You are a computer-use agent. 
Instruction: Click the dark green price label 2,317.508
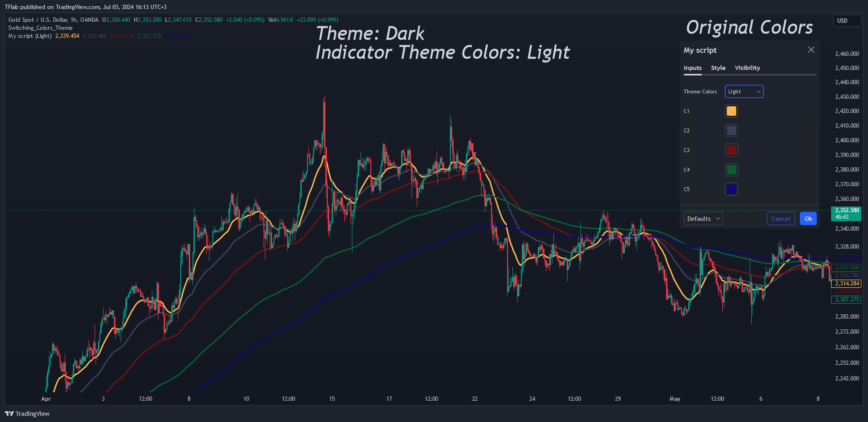point(846,267)
